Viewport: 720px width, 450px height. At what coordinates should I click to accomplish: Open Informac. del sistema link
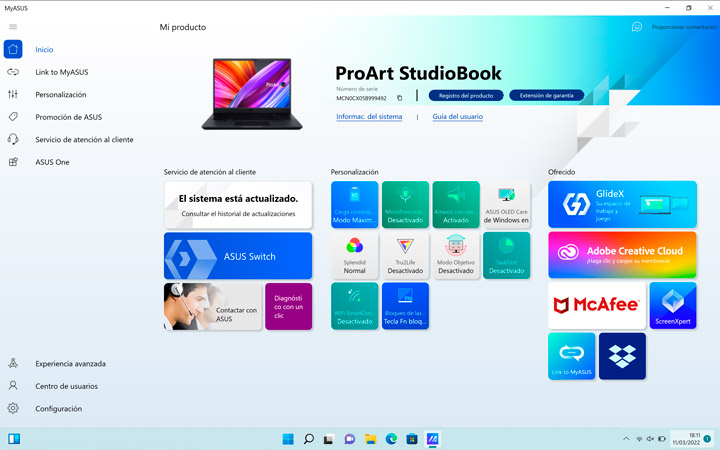(x=369, y=117)
